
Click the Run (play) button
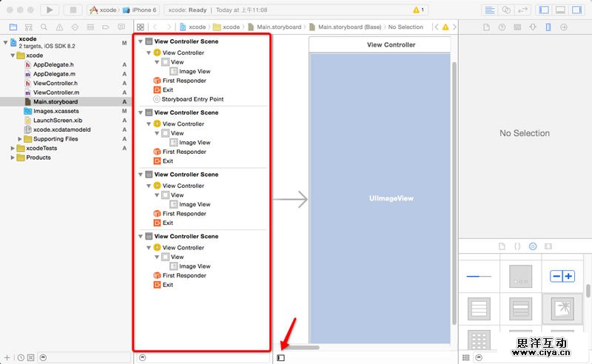(50, 10)
